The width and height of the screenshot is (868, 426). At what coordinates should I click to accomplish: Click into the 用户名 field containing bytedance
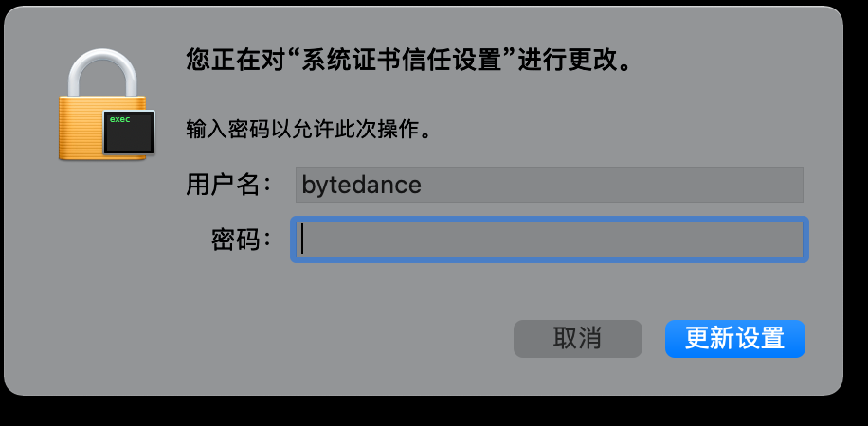550,185
